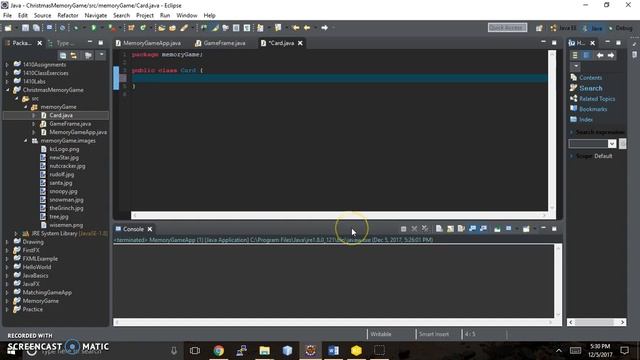The width and height of the screenshot is (640, 360).
Task: Click the editor horizontal scrollbar
Action: 339,215
